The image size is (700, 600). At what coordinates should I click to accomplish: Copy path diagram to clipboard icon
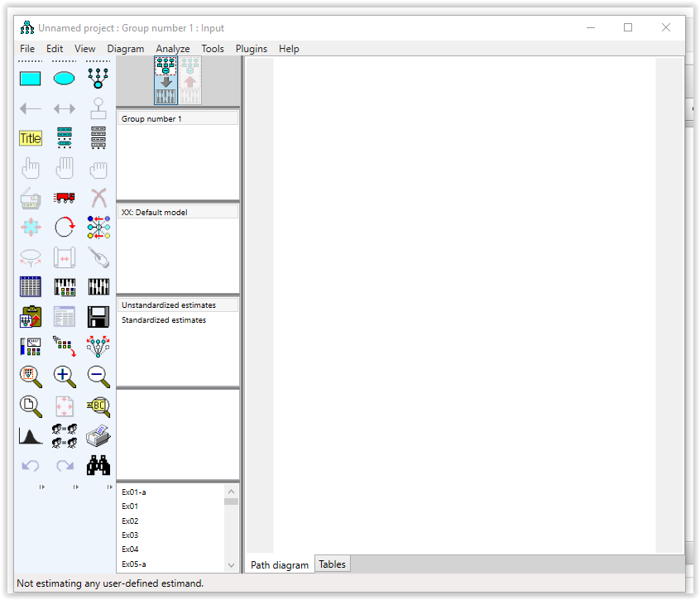pyautogui.click(x=31, y=316)
